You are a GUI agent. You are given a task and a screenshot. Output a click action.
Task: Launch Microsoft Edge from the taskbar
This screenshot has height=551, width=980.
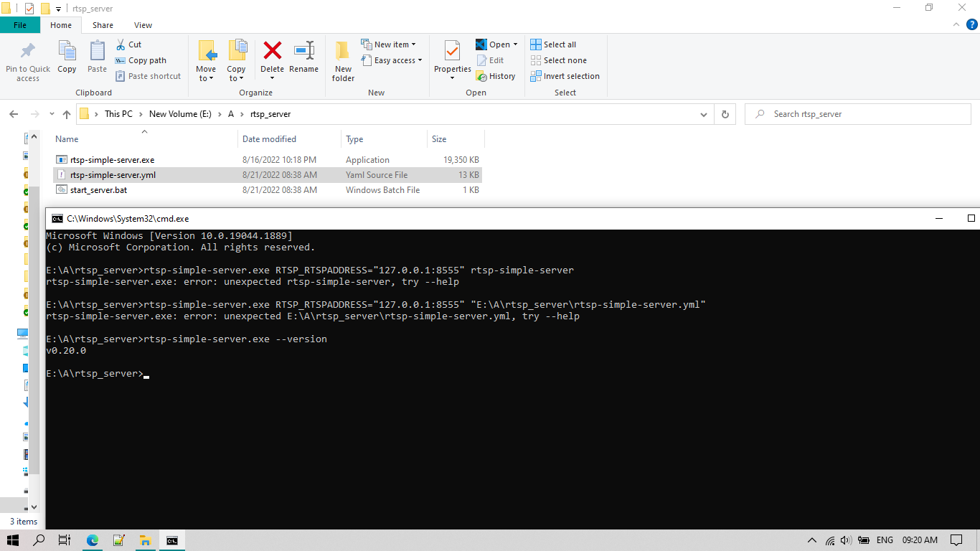pos(92,540)
